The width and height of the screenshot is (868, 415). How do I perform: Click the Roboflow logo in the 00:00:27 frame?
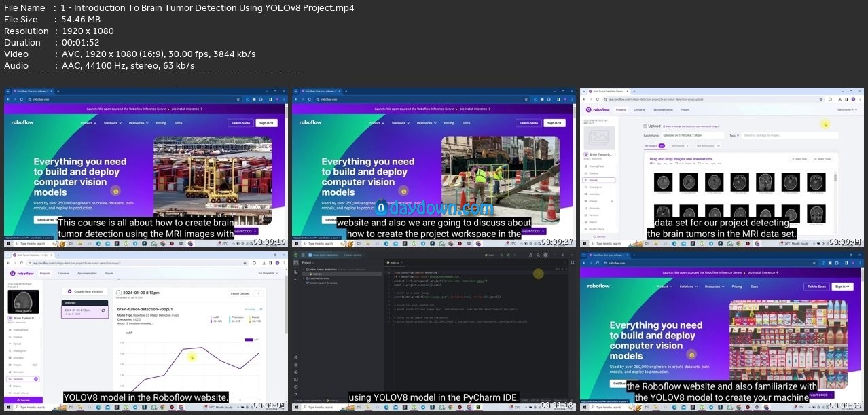309,123
